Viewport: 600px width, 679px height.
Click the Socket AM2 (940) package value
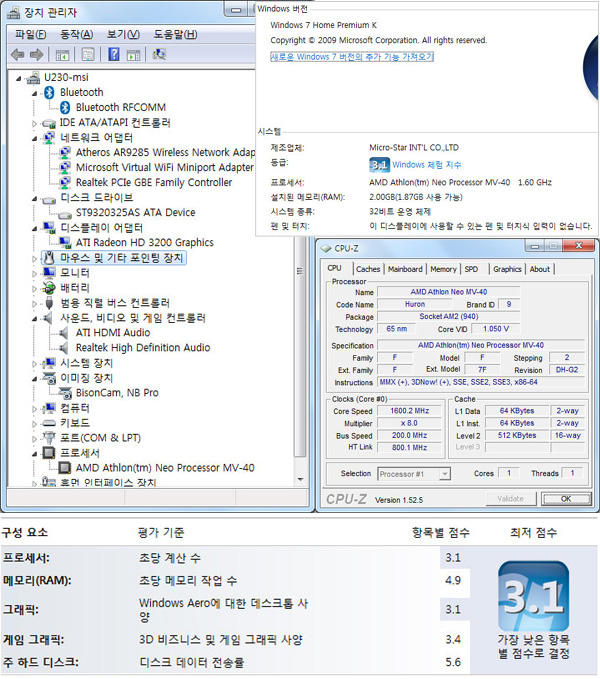coord(448,317)
